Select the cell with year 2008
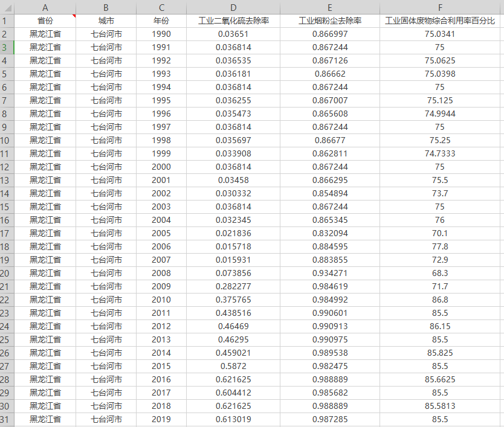 point(161,273)
